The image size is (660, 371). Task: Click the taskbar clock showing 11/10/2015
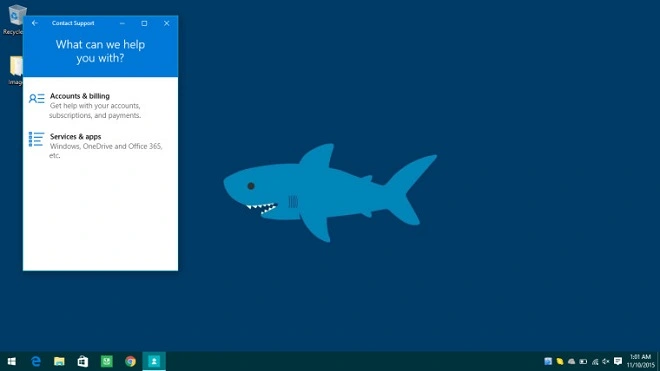[x=641, y=361]
